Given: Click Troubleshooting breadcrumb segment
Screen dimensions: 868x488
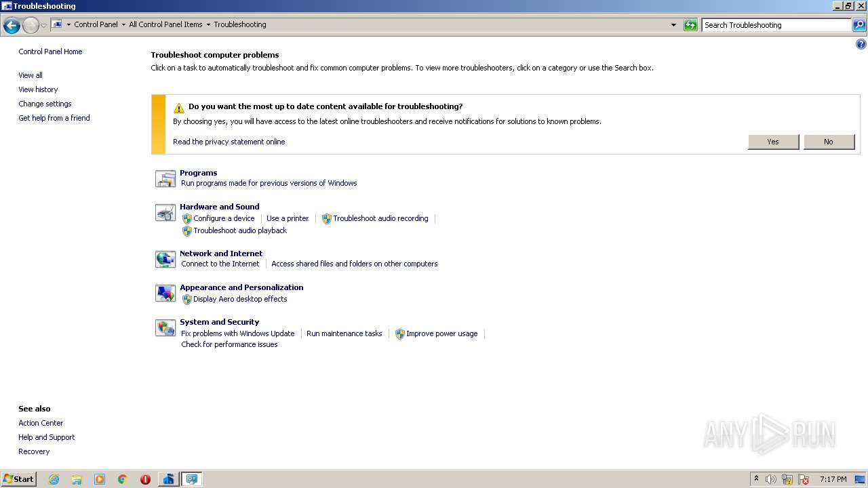Looking at the screenshot, I should point(240,24).
